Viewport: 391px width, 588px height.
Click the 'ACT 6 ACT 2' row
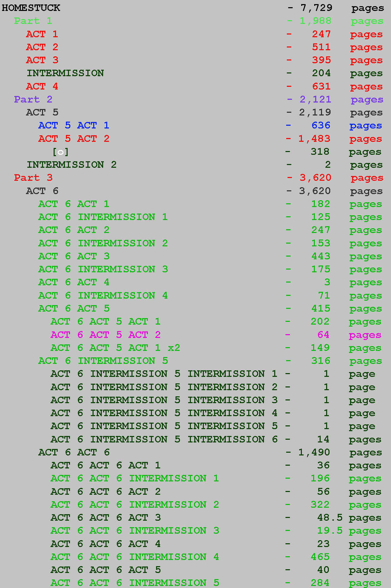[74, 230]
